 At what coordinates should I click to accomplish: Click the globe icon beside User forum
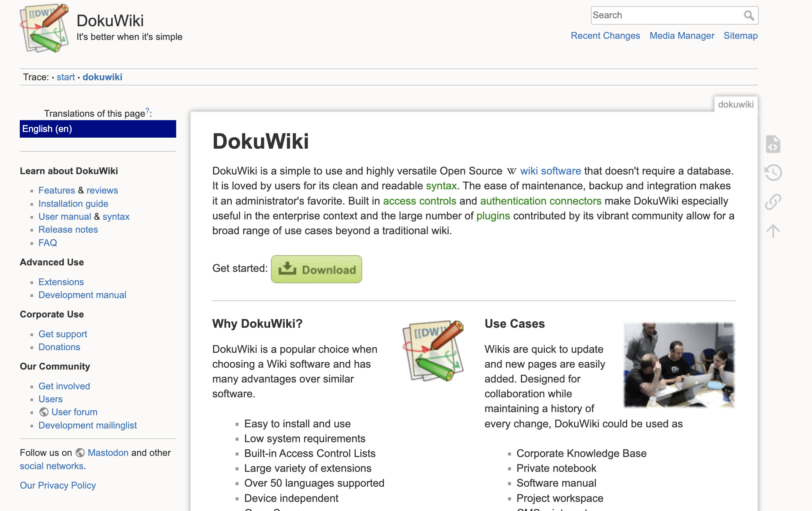tap(44, 412)
